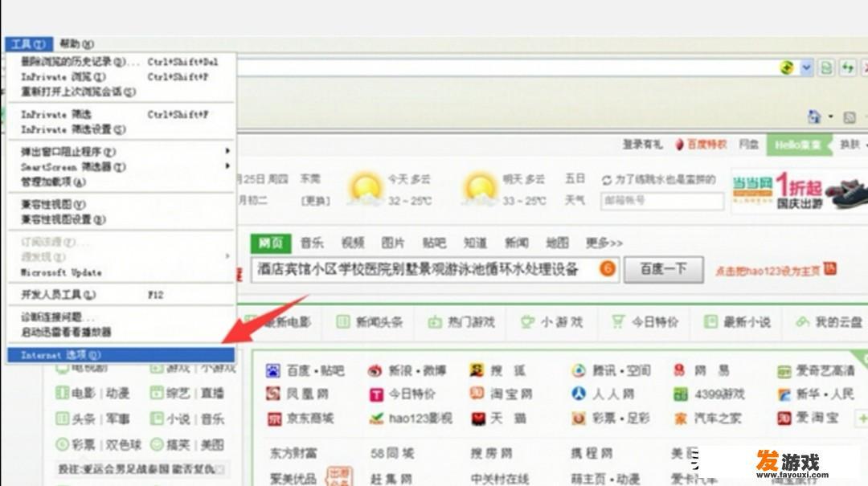This screenshot has width=868, height=486.
Task: Click the 登录有礼 link
Action: click(x=642, y=145)
